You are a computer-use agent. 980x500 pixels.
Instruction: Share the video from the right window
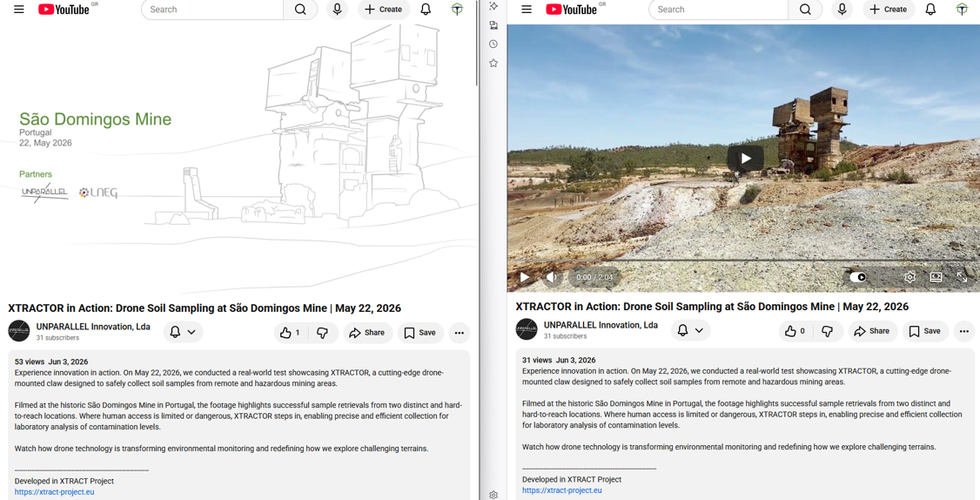(872, 331)
